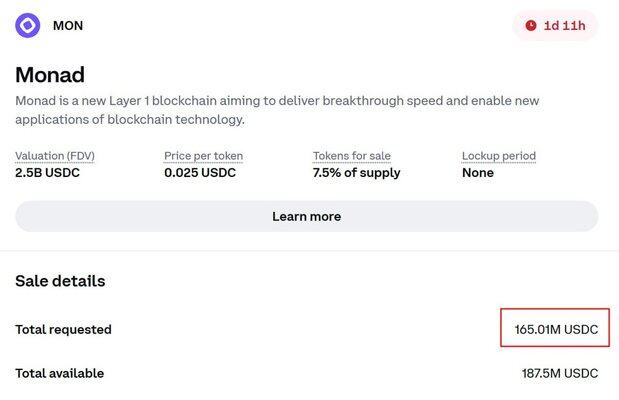The width and height of the screenshot is (619, 400).
Task: Click the lockup value None
Action: pyautogui.click(x=478, y=173)
